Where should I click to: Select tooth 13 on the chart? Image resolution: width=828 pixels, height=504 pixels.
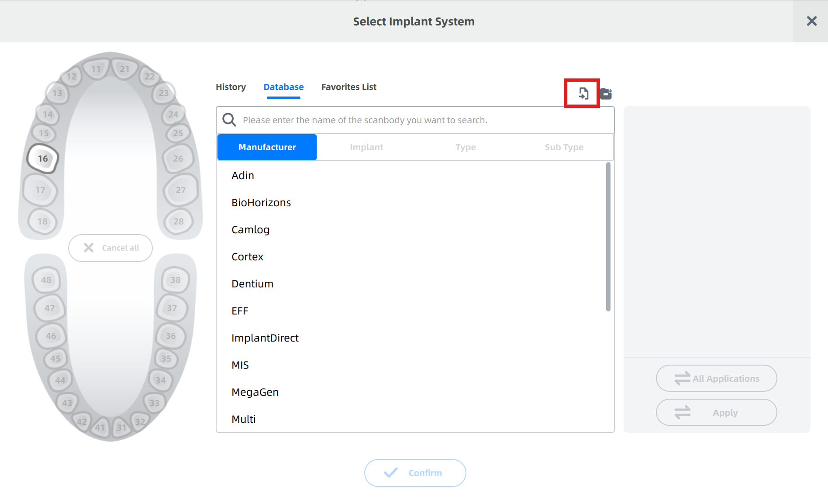click(57, 93)
